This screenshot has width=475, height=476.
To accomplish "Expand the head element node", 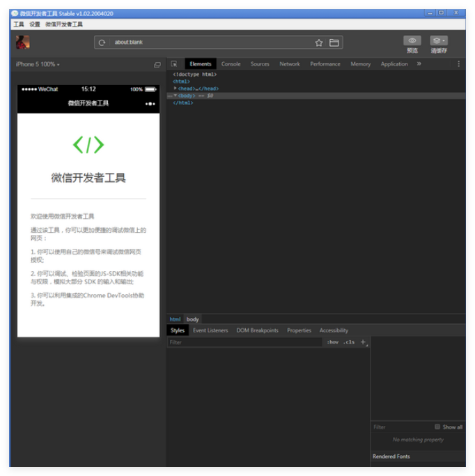I will [x=175, y=89].
